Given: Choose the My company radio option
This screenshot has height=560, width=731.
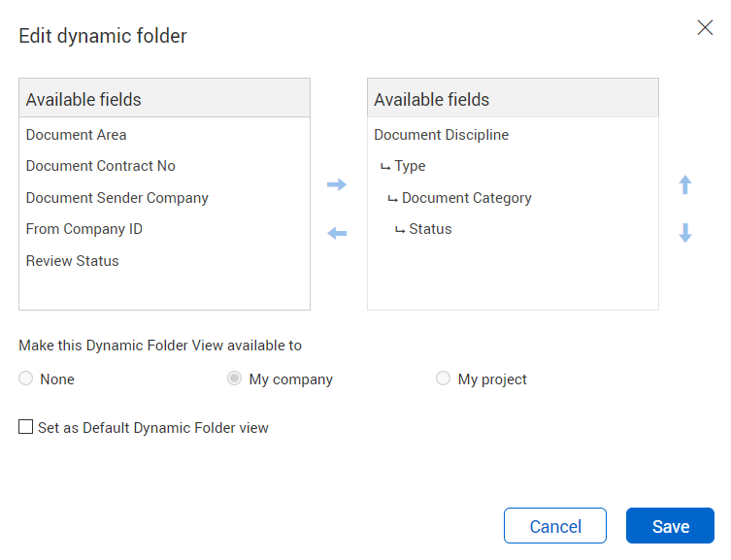Looking at the screenshot, I should coord(234,378).
